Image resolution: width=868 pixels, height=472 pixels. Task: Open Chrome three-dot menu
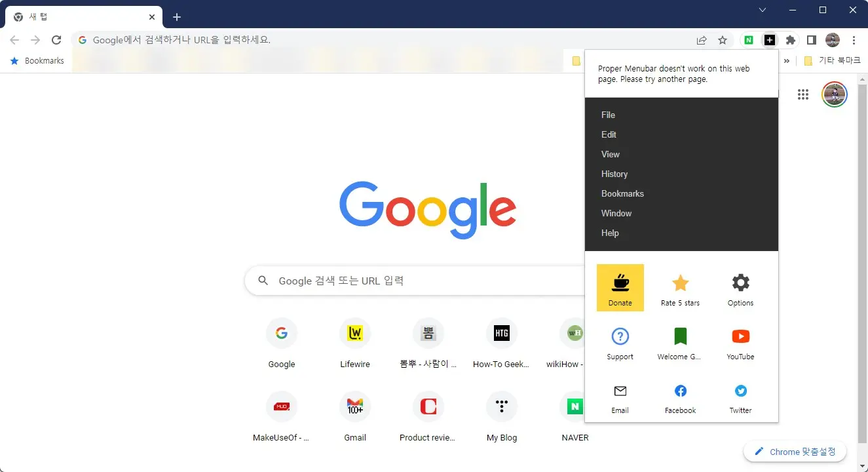tap(854, 40)
